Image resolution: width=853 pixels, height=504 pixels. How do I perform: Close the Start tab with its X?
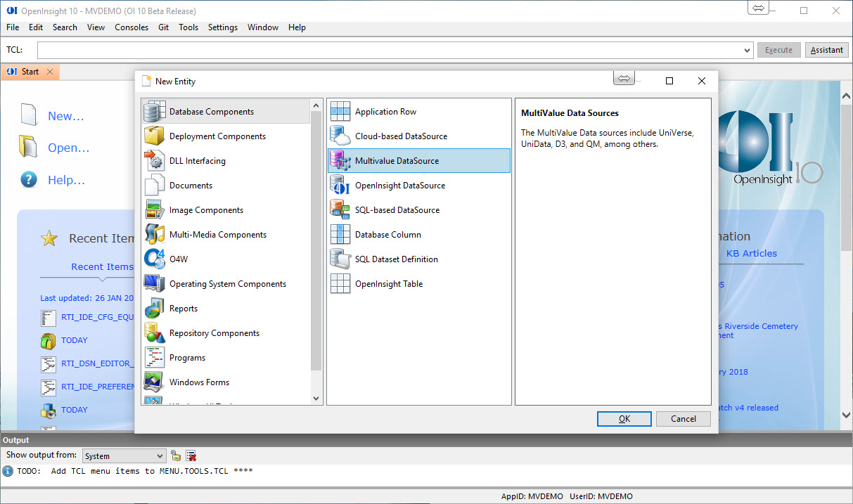(50, 72)
